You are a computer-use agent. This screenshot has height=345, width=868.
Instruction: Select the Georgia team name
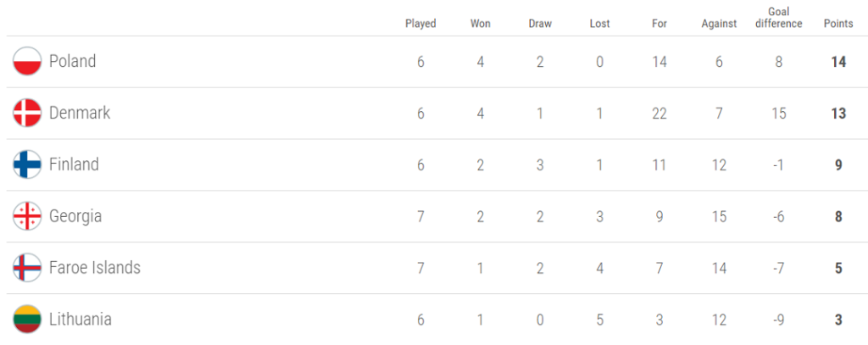coord(75,216)
